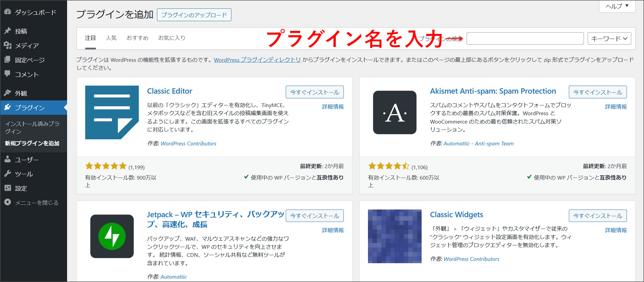
Task: Click the speech bubble icon beside コメント
Action: pyautogui.click(x=7, y=74)
